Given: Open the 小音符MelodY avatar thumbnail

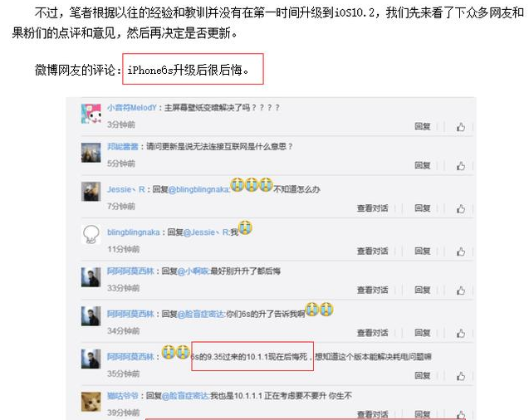Looking at the screenshot, I should tap(91, 114).
